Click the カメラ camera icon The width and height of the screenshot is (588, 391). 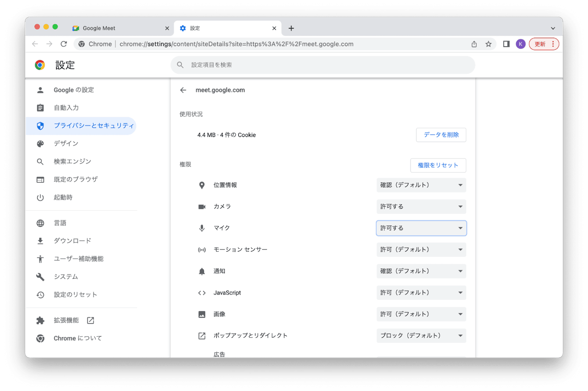[202, 207]
